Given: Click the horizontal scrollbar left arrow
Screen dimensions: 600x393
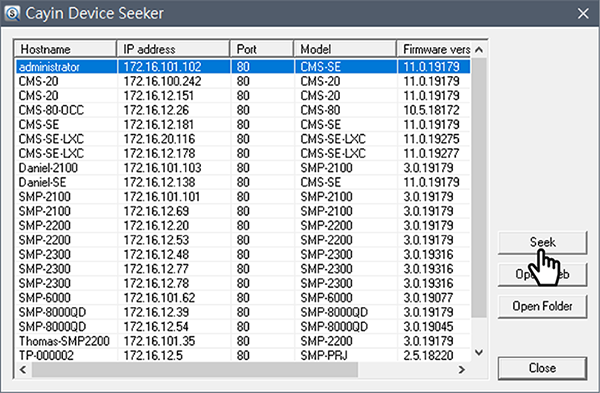Looking at the screenshot, I should 23,370.
